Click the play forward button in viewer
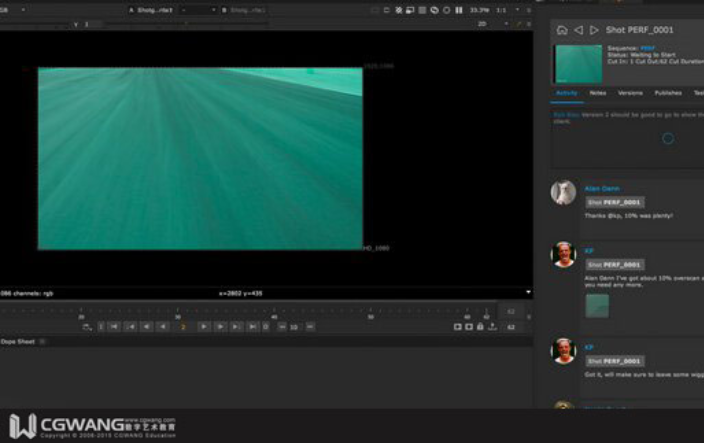The image size is (704, 443). (203, 327)
